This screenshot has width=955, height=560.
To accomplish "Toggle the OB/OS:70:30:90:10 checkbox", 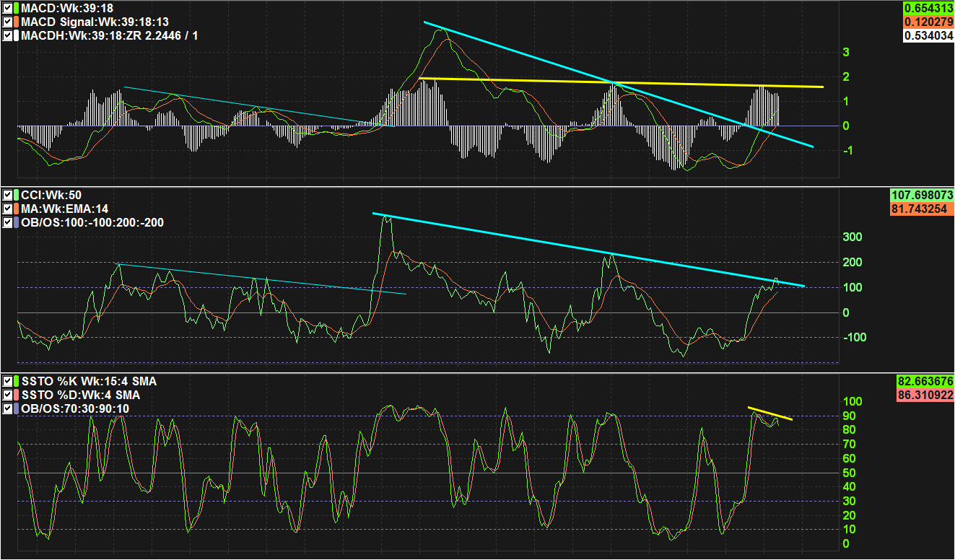I will coord(7,408).
